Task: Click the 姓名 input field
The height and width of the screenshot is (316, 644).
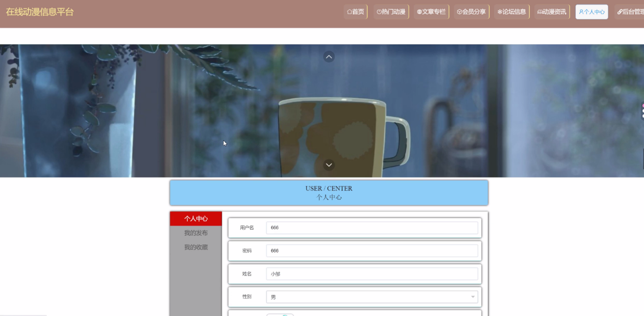Action: click(371, 274)
